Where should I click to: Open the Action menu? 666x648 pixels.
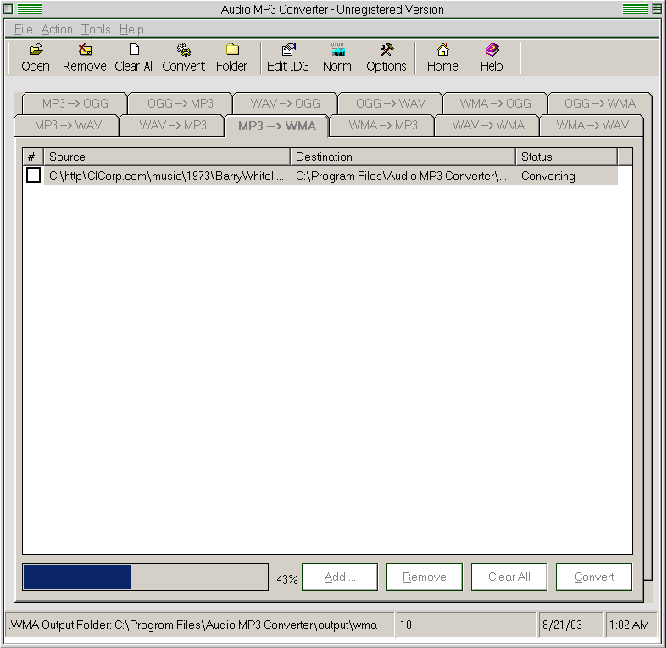pos(57,29)
